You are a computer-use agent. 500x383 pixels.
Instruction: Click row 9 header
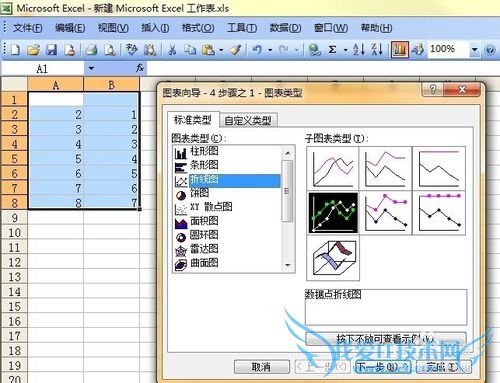(x=14, y=218)
